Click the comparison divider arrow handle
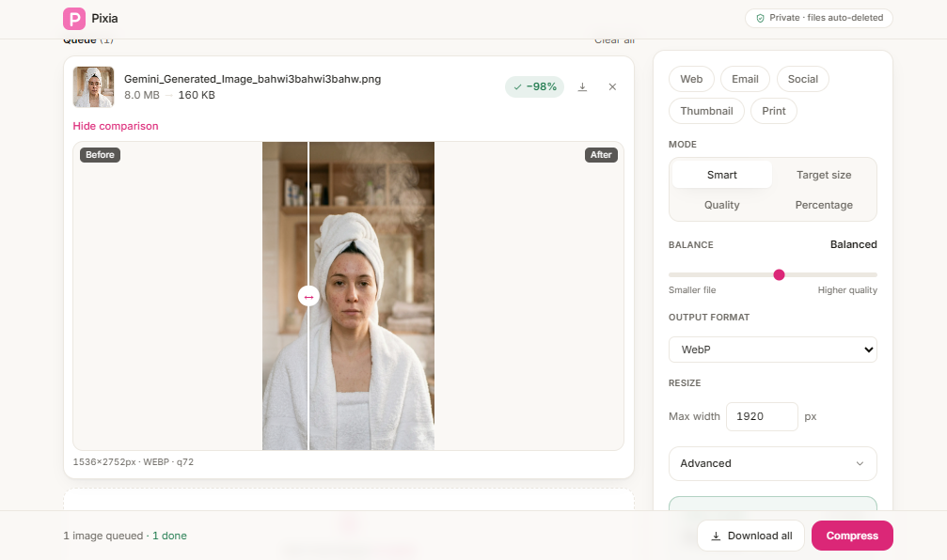This screenshot has width=947, height=560. pyautogui.click(x=308, y=296)
